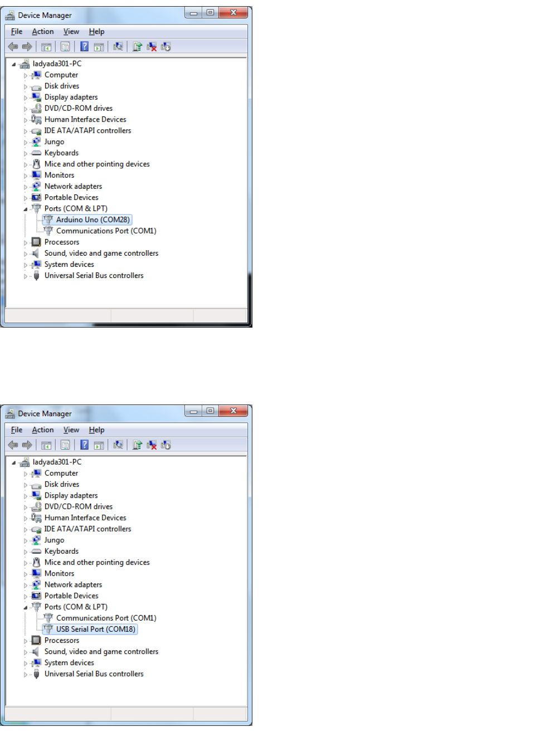
Task: Select IDE ATA/ATAPI controllers in Arduino Uno window
Action: tap(88, 130)
